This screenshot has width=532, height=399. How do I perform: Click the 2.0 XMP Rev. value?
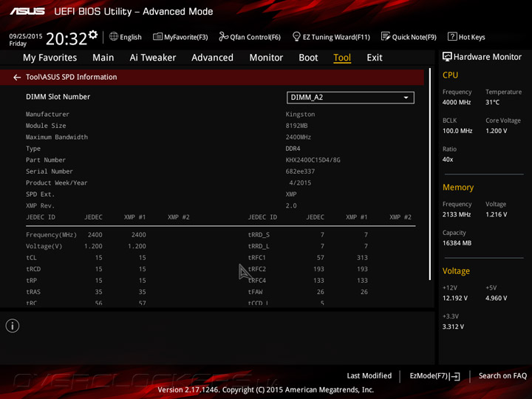(x=291, y=205)
